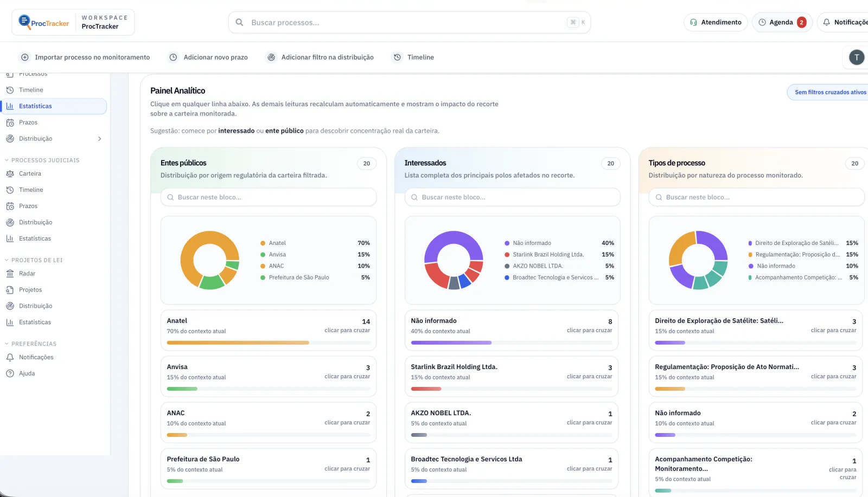Click the red Agenda badge showing 2
The width and height of the screenshot is (868, 497).
click(x=801, y=22)
